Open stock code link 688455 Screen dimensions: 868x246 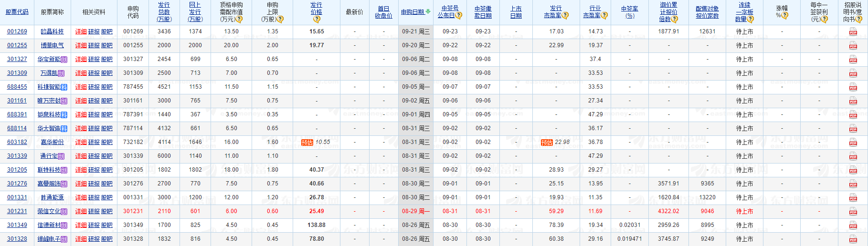coord(17,87)
